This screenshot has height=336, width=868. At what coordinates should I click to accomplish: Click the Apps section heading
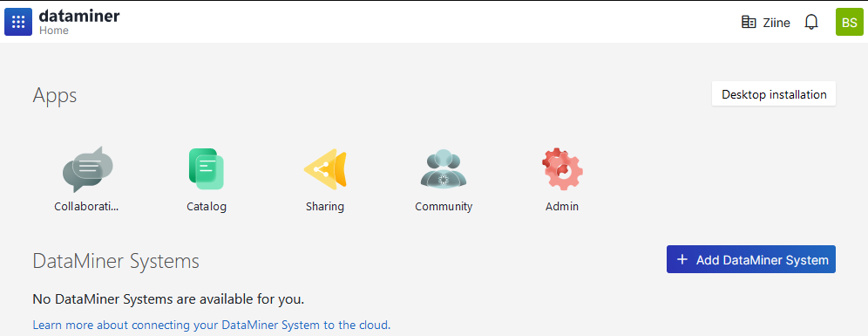[x=55, y=95]
